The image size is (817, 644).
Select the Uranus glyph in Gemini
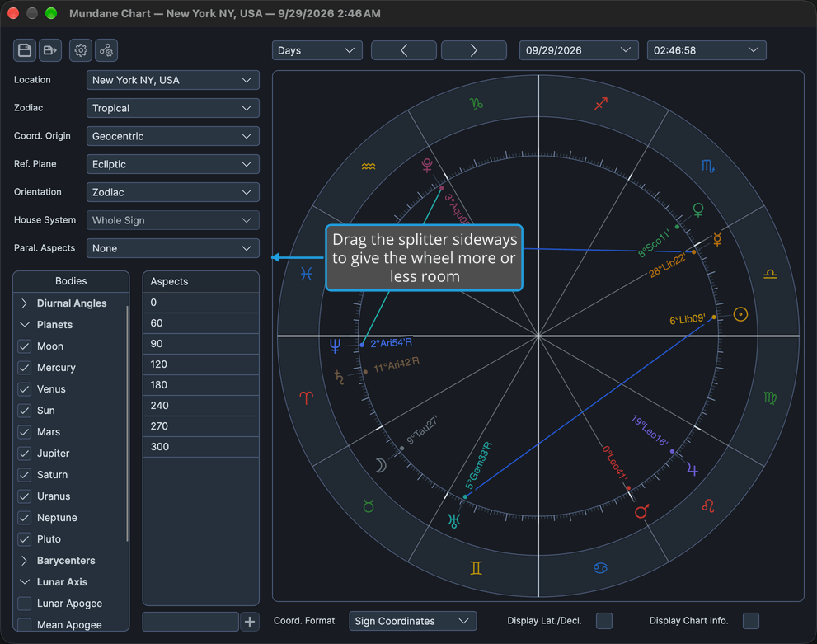(x=454, y=520)
